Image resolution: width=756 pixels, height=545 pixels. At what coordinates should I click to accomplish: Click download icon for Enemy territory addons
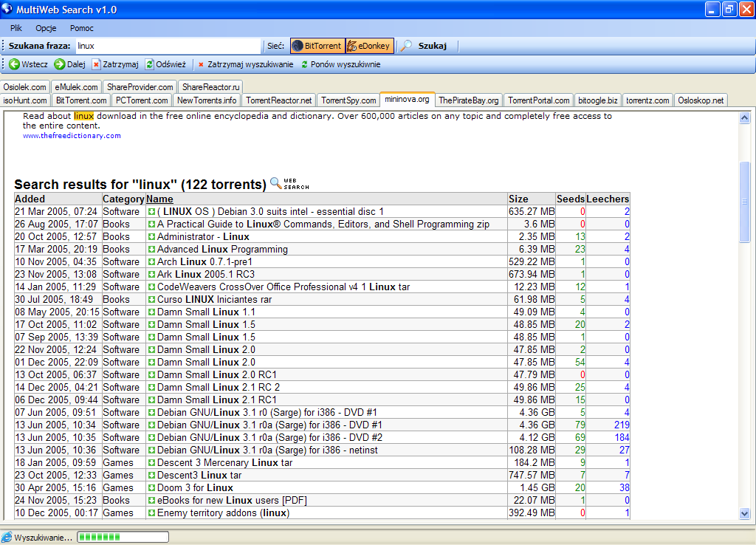click(x=151, y=513)
